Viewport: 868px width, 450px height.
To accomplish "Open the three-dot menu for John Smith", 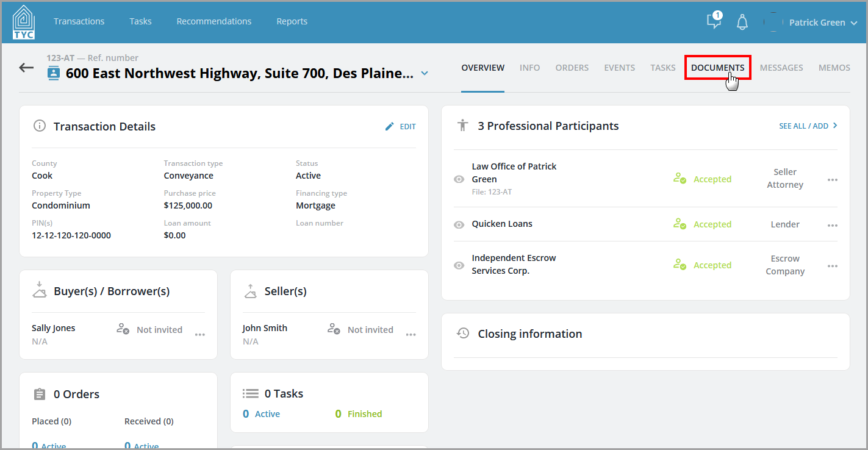I will [x=411, y=334].
